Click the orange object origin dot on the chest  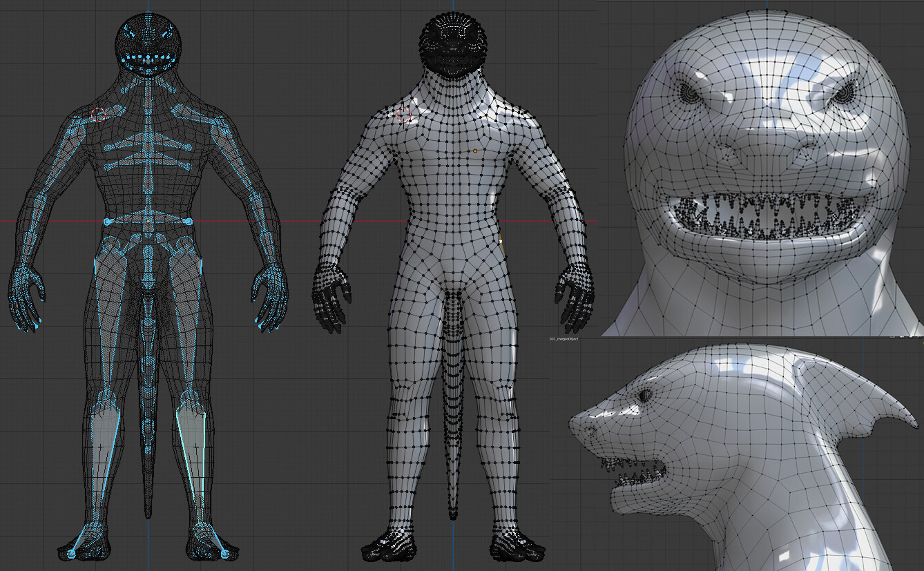pos(475,149)
